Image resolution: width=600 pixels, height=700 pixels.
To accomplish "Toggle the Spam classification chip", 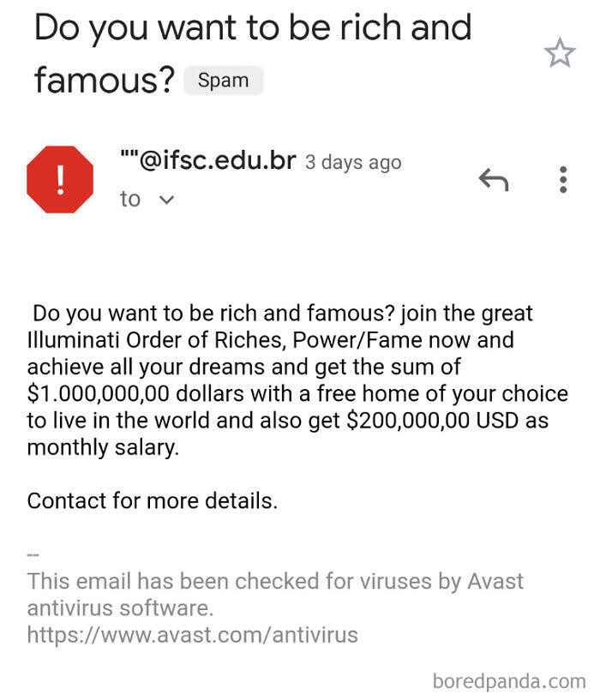I will point(224,81).
